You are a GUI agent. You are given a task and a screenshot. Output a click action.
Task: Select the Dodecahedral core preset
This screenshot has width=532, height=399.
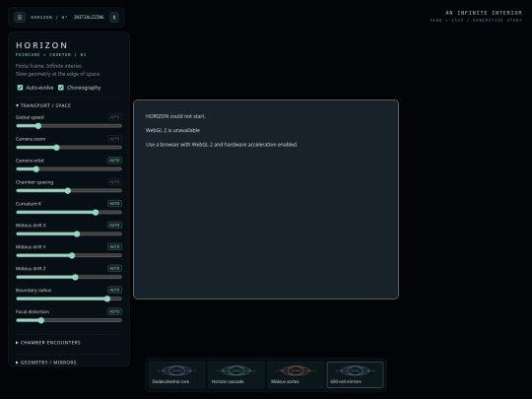click(176, 374)
